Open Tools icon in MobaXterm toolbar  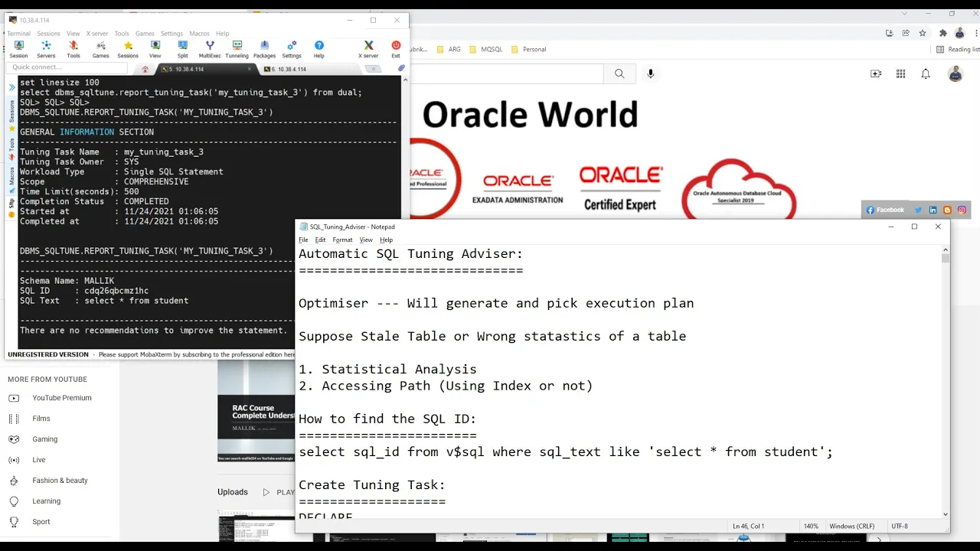point(73,50)
